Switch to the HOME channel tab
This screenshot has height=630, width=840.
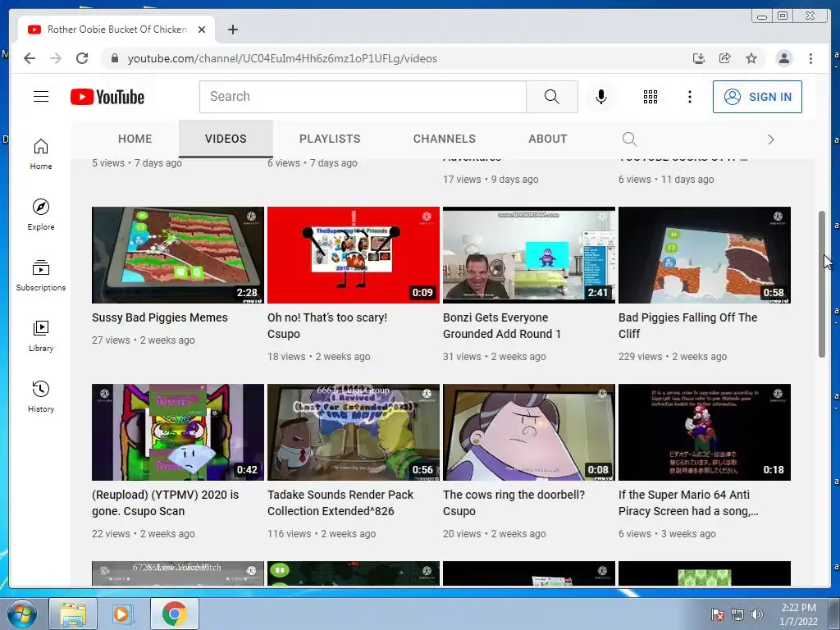[x=135, y=139]
